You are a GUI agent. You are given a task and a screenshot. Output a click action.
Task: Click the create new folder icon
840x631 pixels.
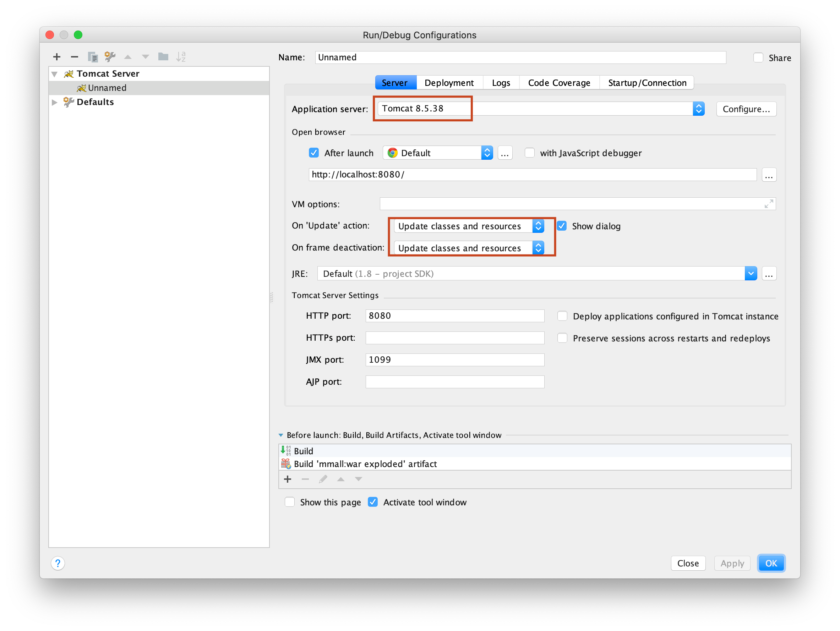[163, 57]
